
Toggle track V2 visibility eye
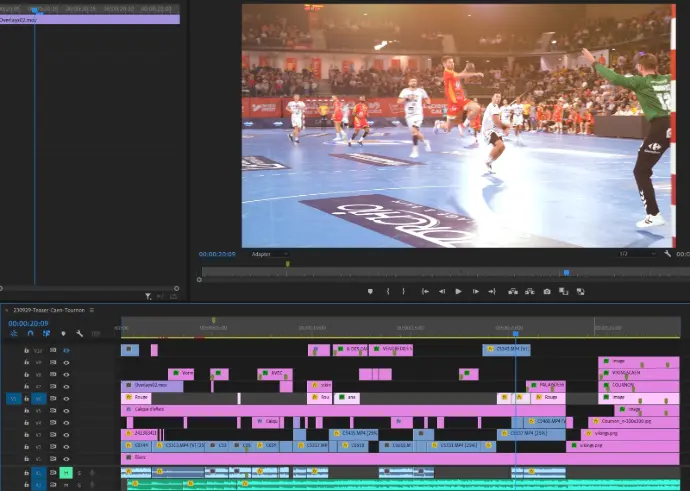click(x=66, y=447)
